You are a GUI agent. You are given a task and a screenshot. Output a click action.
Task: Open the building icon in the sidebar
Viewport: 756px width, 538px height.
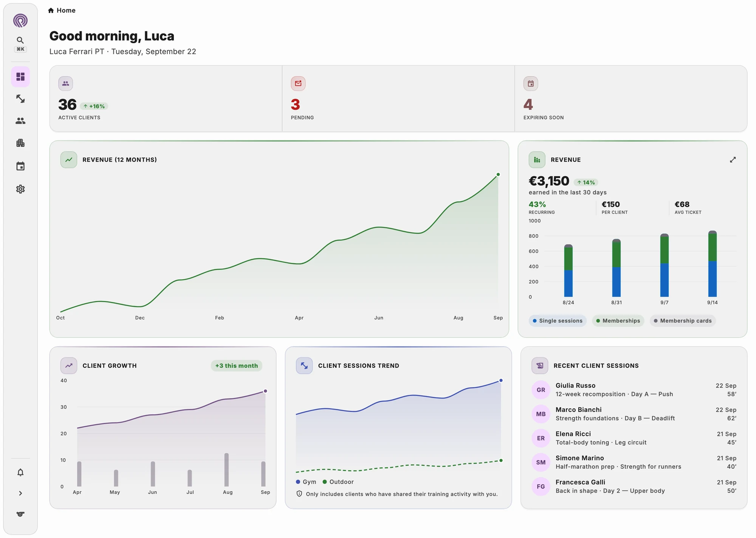[20, 143]
